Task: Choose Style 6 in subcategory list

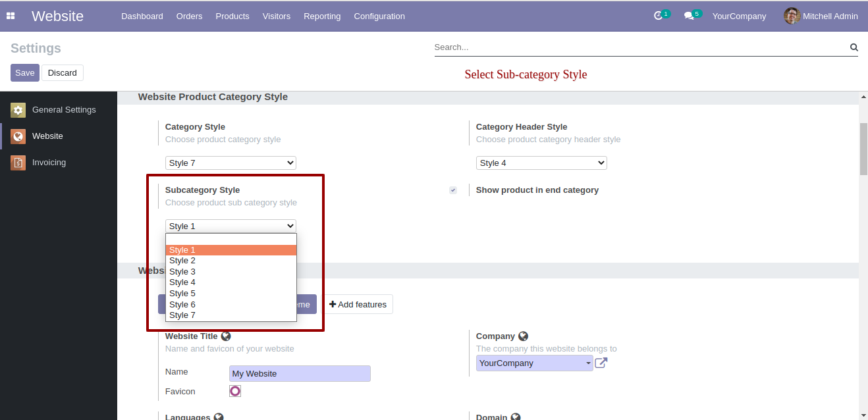Action: pyautogui.click(x=231, y=305)
